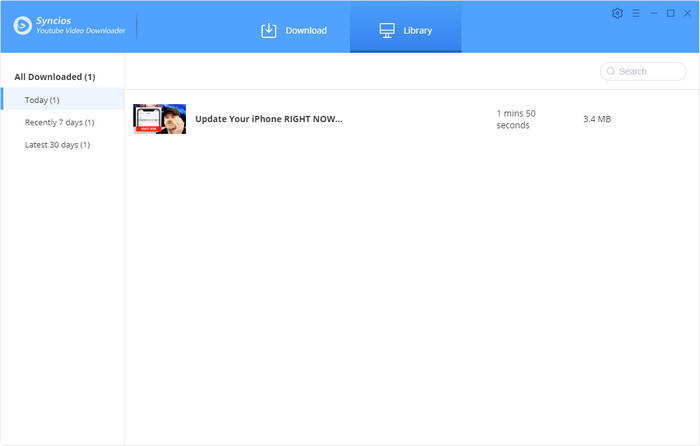Close the Syncios application window

coord(687,13)
